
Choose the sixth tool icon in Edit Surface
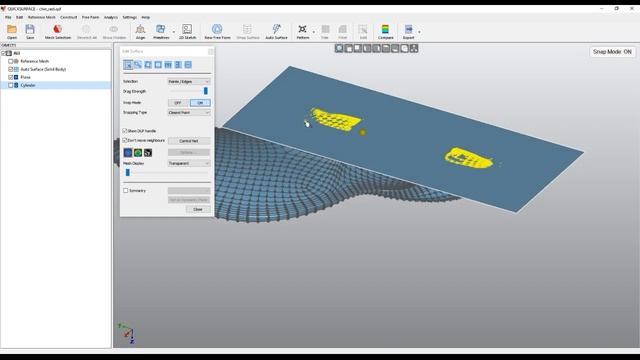[x=178, y=64]
